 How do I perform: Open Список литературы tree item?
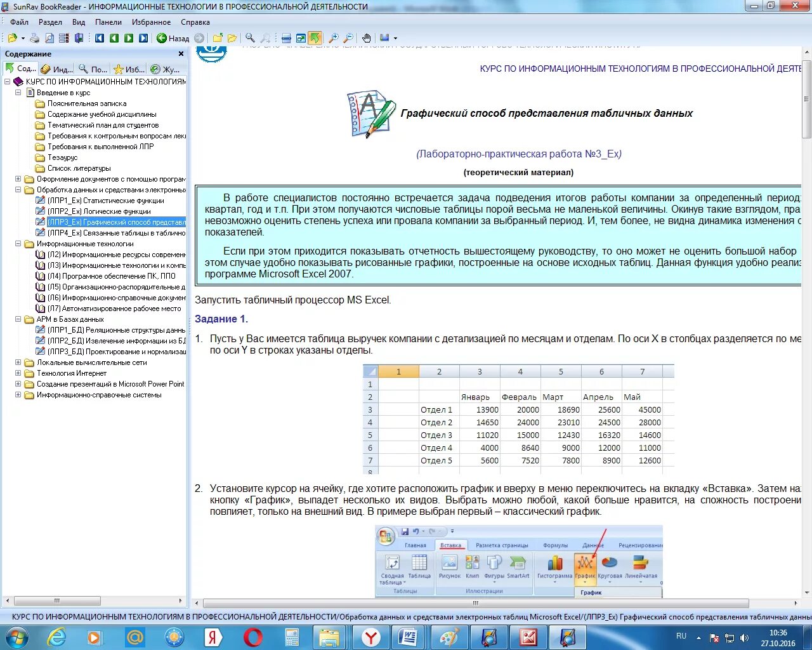point(79,168)
